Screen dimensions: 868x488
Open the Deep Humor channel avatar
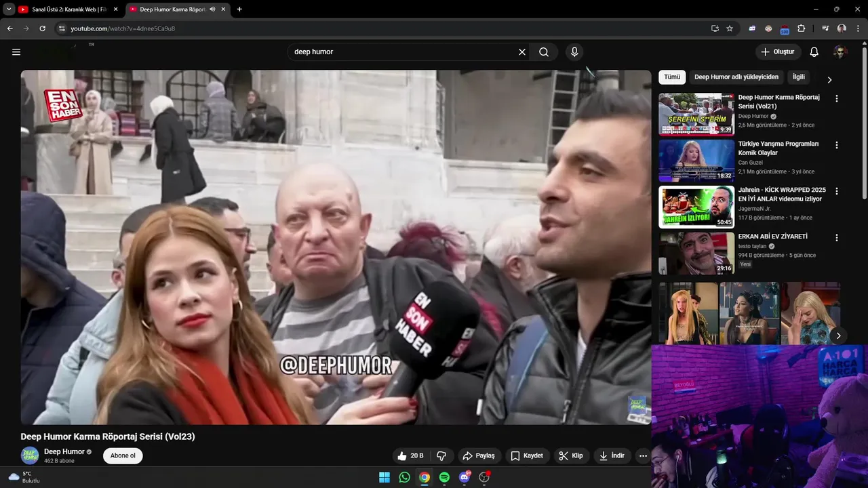(30, 455)
